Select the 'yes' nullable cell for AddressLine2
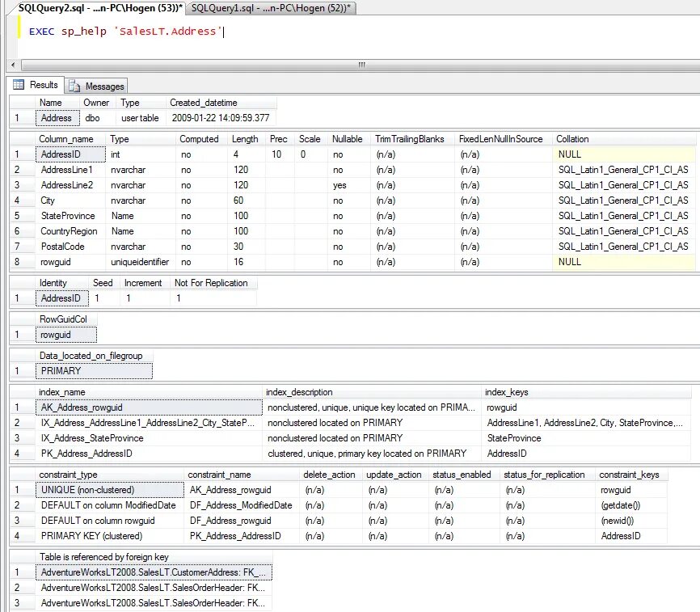Viewport: 700px width, 612px height. 349,185
